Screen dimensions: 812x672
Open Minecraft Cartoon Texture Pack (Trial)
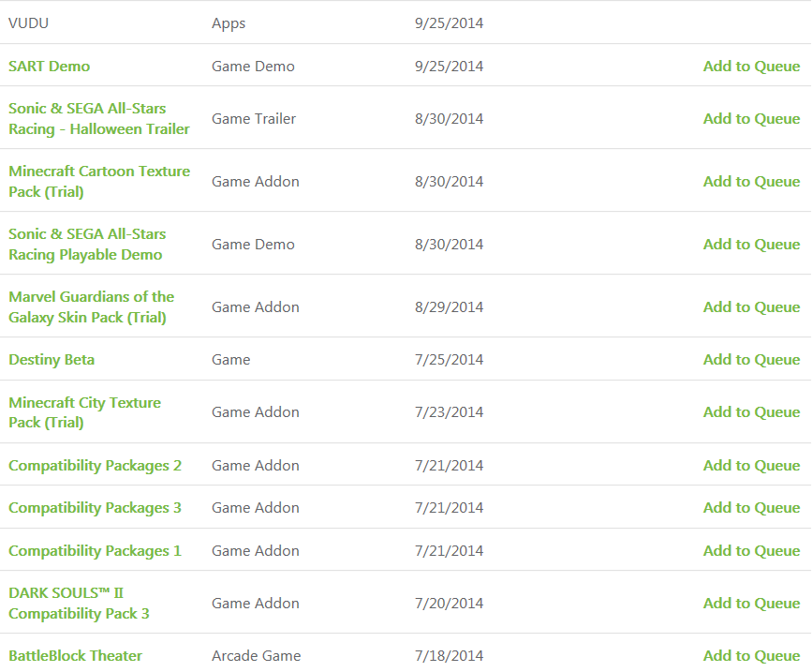click(x=98, y=182)
